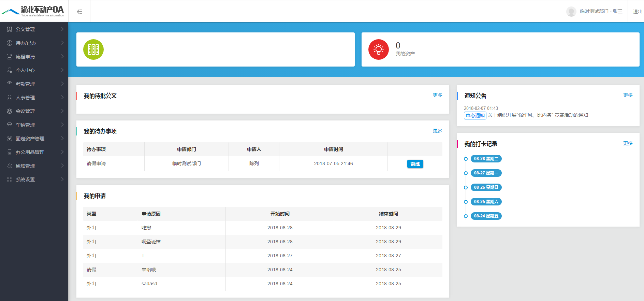
Task: Click the green server rack icon
Action: (x=93, y=49)
